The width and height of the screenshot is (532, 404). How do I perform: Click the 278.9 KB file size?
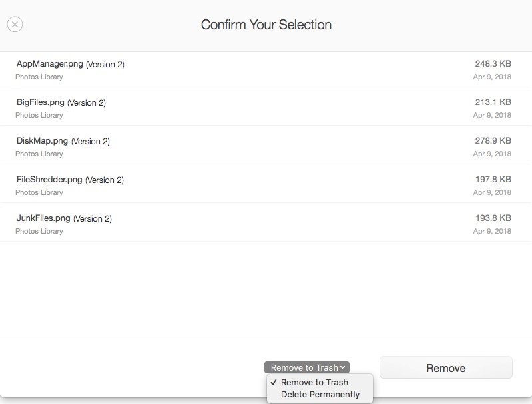(493, 141)
